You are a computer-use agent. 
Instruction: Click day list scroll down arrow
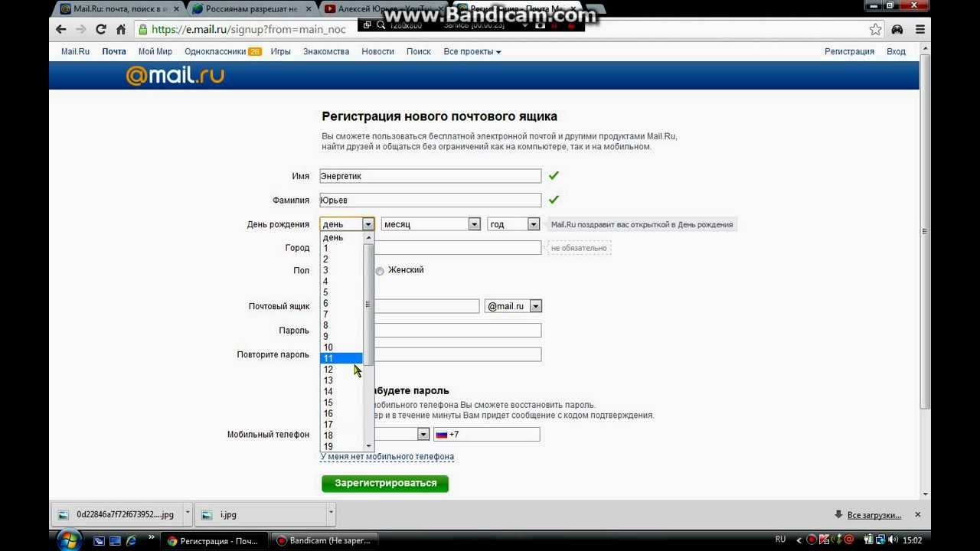coord(368,446)
